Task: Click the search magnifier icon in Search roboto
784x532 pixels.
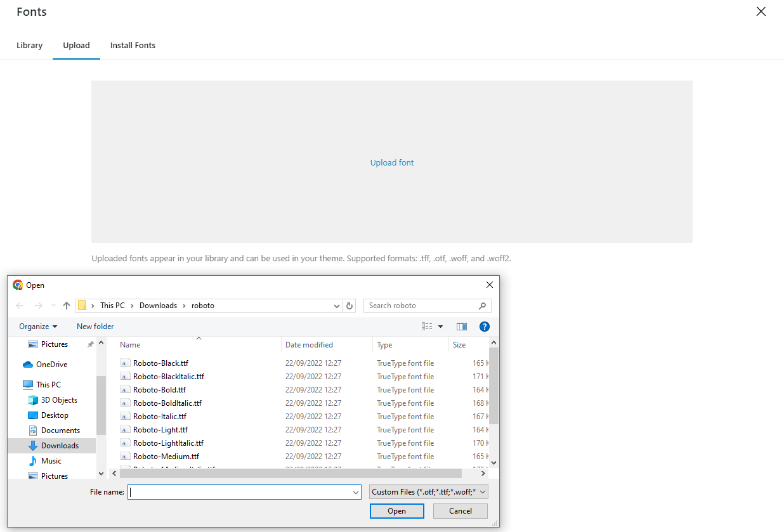Action: point(483,306)
